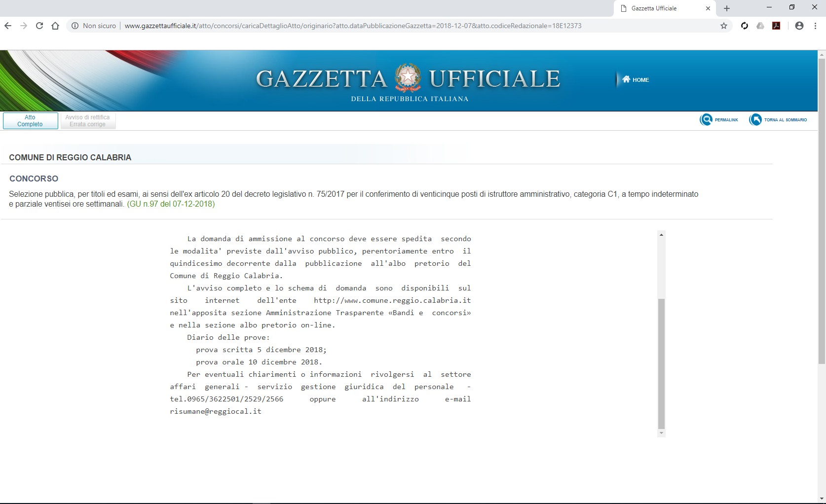Click the tel.0965/3622501/2529/2566 text

[x=226, y=399]
